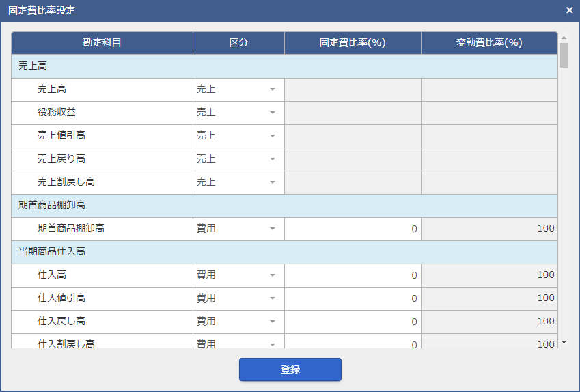Screen dimensions: 580x392
Task: Open 区分 dropdown for 仕入高 row
Action: pyautogui.click(x=238, y=275)
